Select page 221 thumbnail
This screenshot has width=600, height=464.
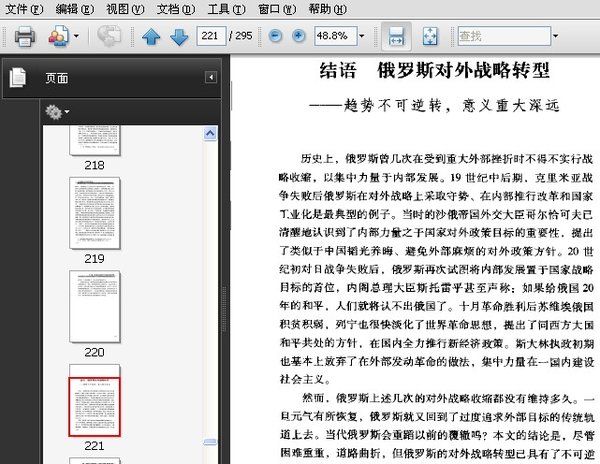(95, 400)
